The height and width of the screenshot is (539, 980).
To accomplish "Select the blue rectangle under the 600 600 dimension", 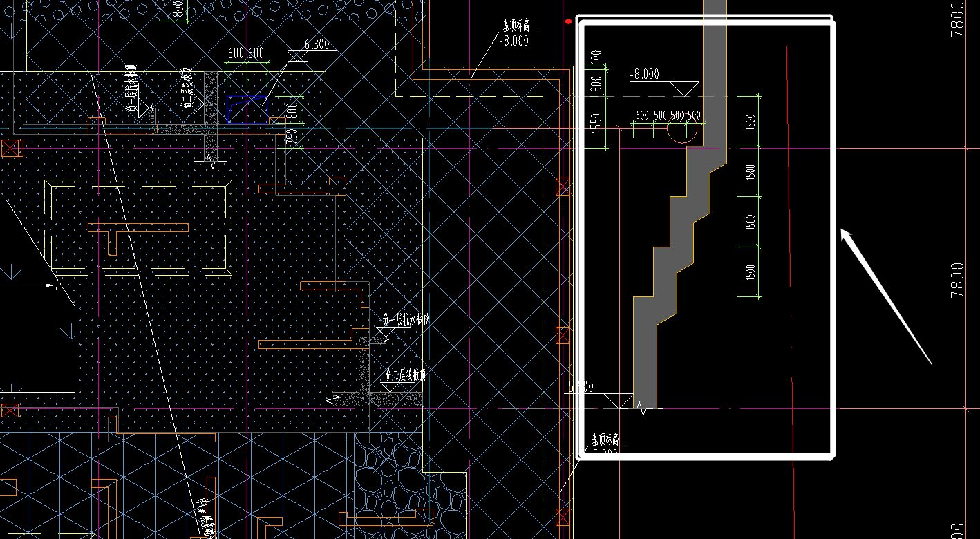I will [247, 111].
